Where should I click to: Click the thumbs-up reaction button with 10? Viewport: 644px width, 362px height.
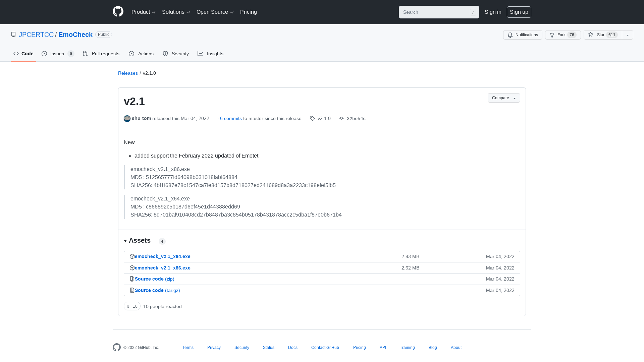[x=132, y=306]
